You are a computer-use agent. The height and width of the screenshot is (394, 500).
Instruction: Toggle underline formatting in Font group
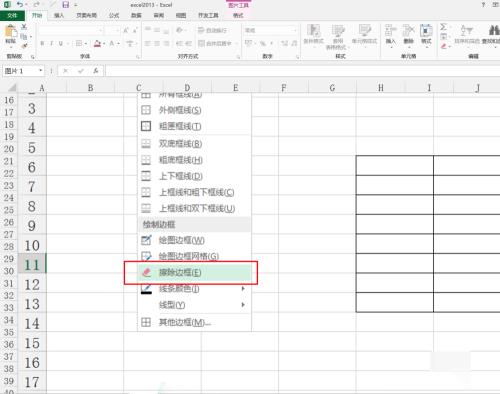click(x=61, y=43)
